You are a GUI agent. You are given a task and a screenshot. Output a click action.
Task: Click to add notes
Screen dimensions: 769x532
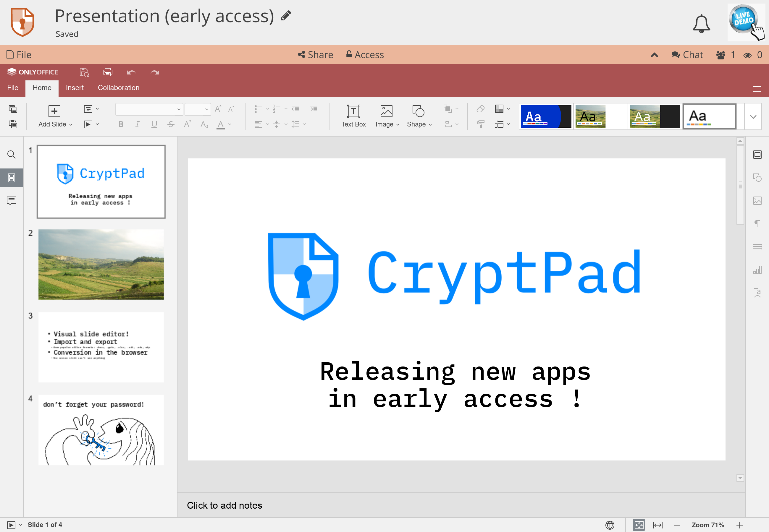[x=224, y=505]
